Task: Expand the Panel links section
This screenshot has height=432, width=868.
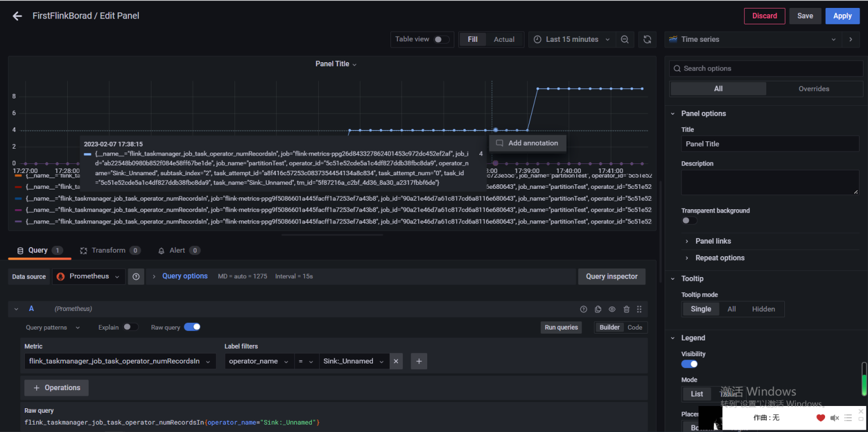Action: 713,241
